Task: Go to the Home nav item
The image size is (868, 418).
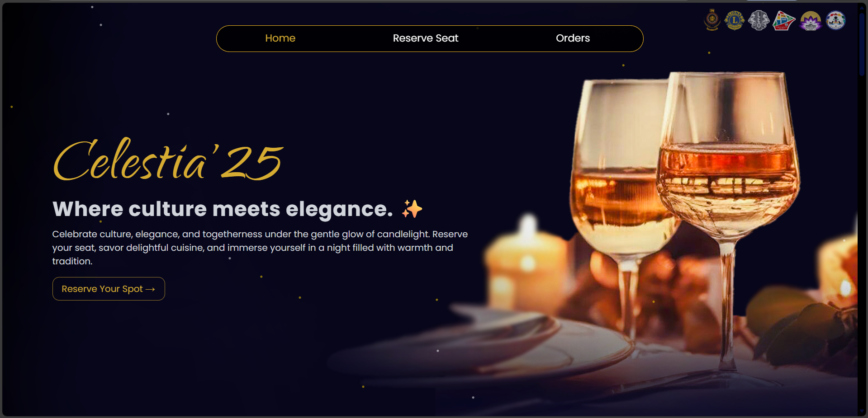Action: [x=280, y=38]
